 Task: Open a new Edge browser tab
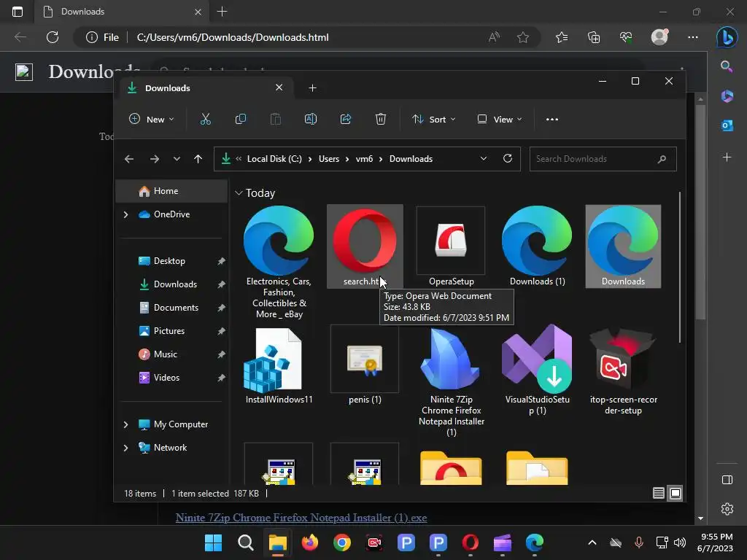[222, 12]
